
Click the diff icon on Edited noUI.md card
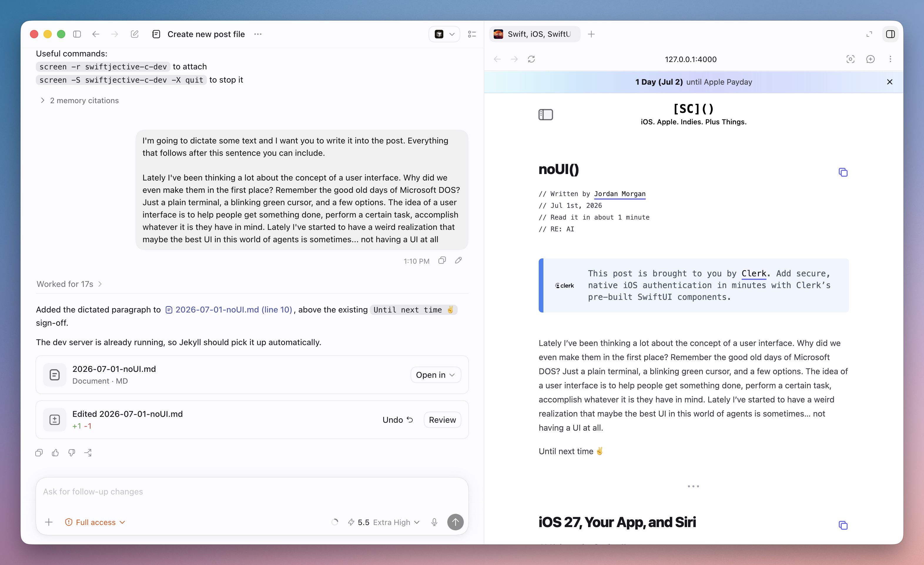[x=55, y=420]
